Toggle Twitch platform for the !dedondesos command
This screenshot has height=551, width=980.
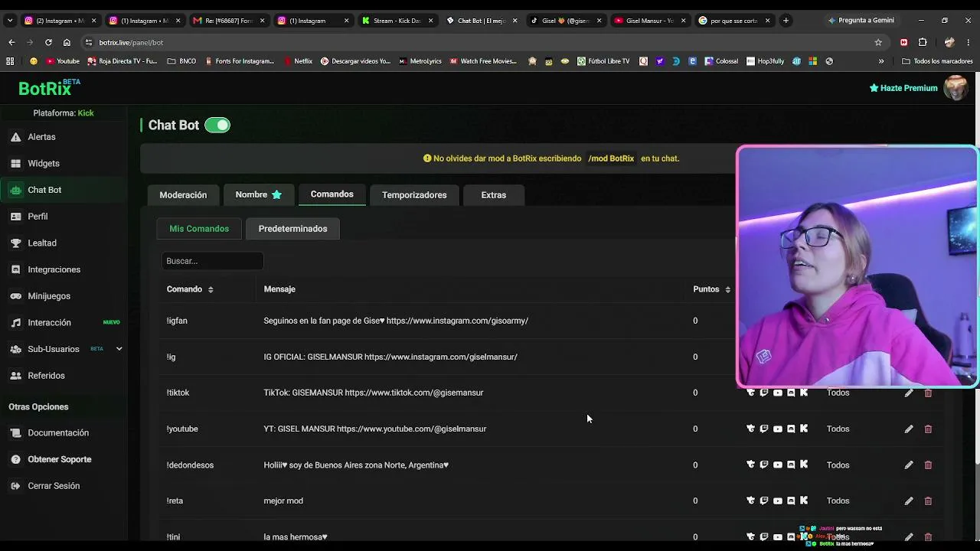click(764, 465)
